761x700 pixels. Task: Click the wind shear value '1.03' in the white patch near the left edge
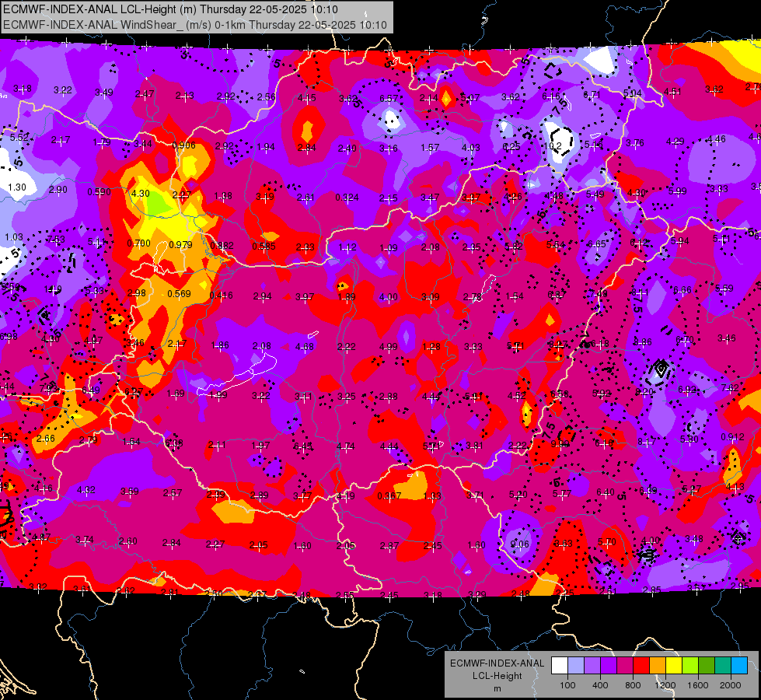[13, 237]
